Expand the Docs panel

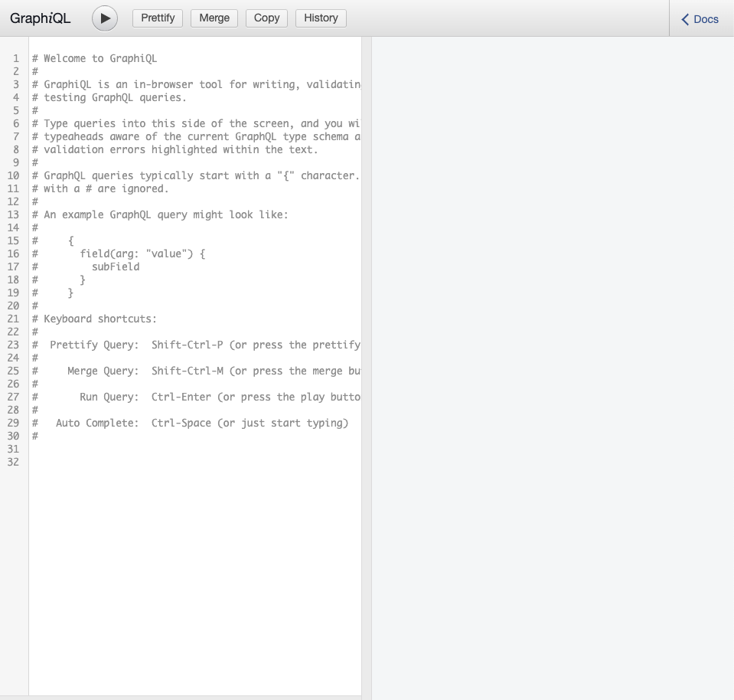[x=700, y=19]
